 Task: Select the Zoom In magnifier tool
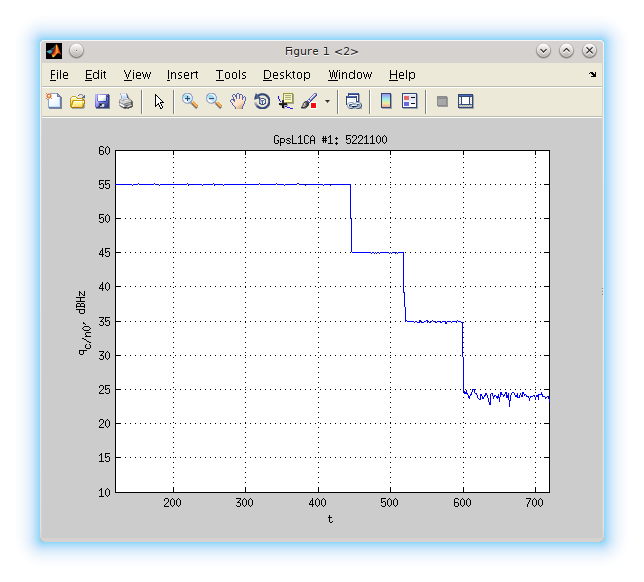pos(189,101)
